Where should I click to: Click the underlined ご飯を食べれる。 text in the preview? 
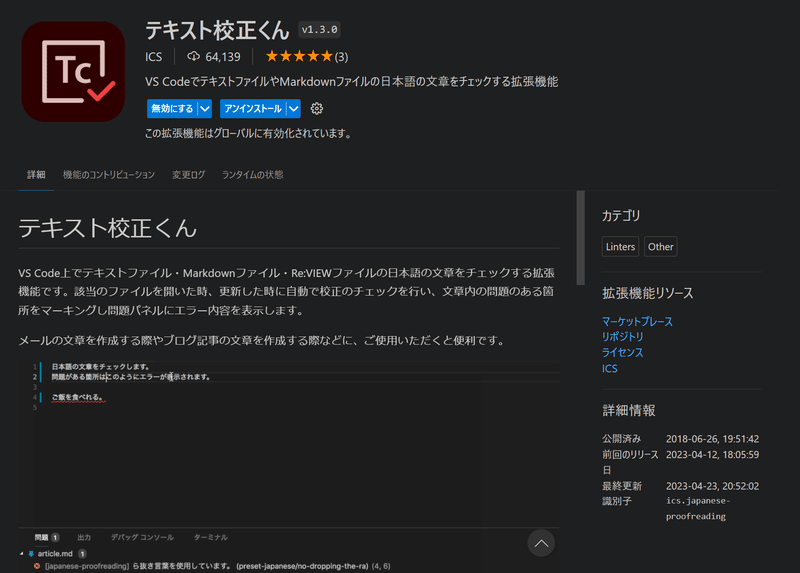coord(78,397)
